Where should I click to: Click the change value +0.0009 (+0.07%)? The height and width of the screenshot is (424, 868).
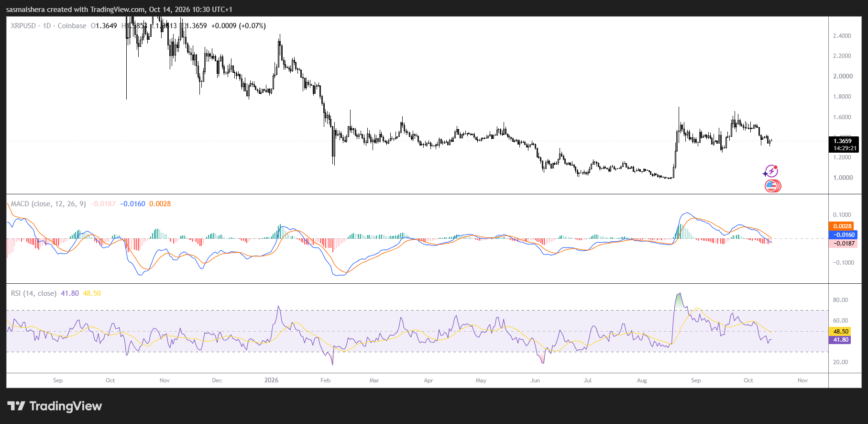point(239,26)
